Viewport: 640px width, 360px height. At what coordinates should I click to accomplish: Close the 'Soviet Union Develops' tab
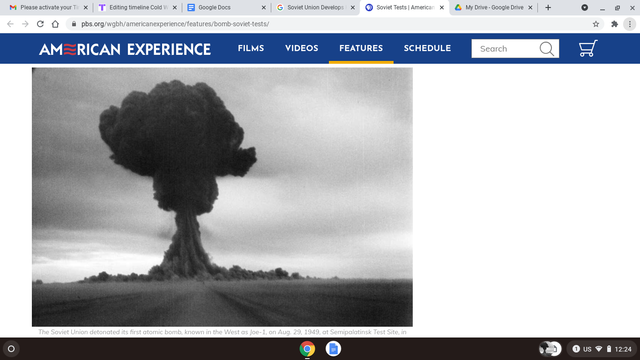click(353, 7)
